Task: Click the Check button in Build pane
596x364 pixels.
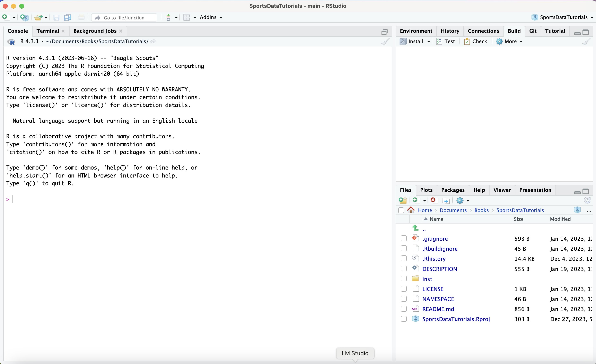Action: click(475, 41)
